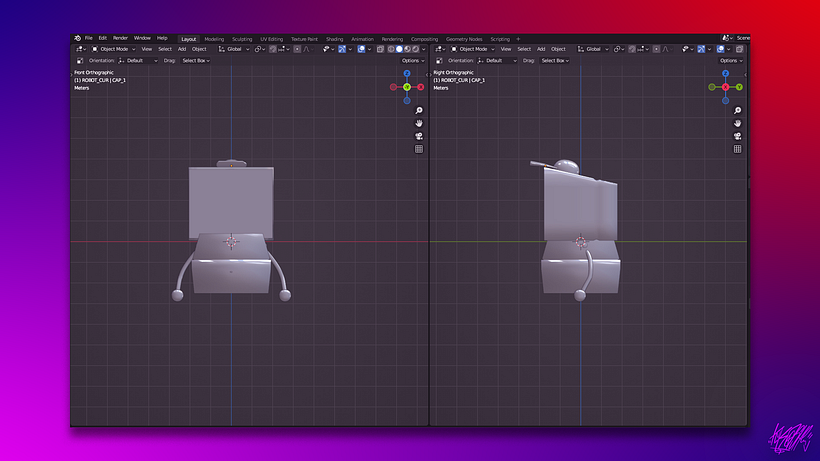The image size is (820, 461).
Task: Toggle snapping magnet in Front view header
Action: pos(272,49)
